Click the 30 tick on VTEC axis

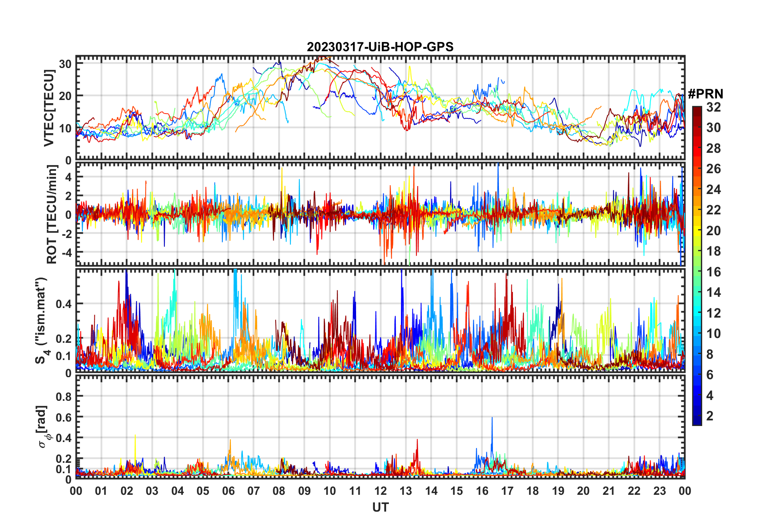tap(65, 64)
